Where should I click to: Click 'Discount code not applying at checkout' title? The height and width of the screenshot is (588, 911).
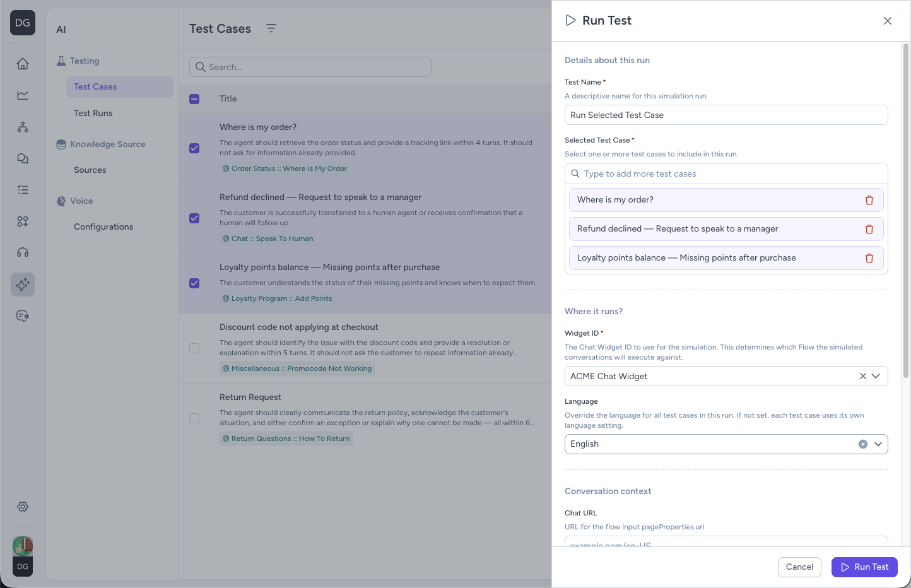(299, 327)
